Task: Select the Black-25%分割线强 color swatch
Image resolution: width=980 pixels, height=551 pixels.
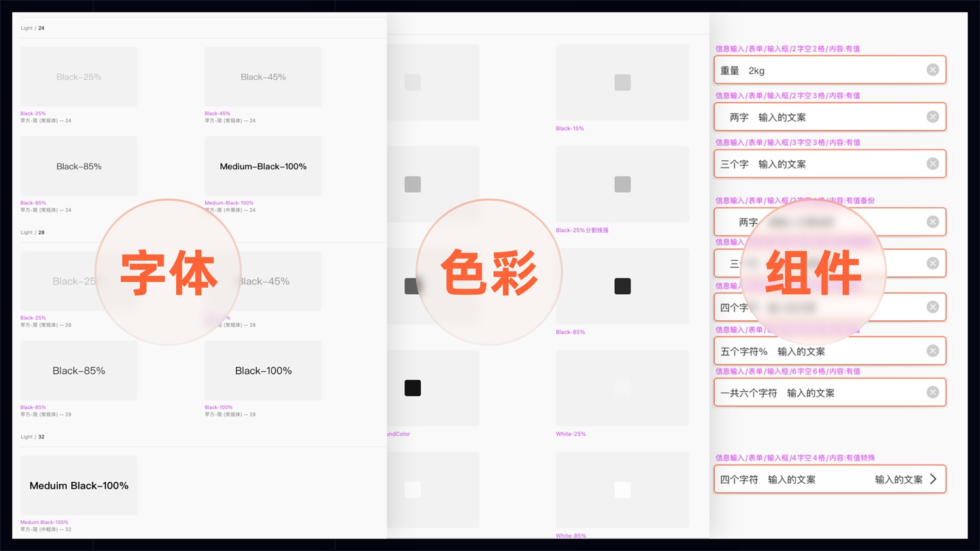Action: [x=622, y=184]
